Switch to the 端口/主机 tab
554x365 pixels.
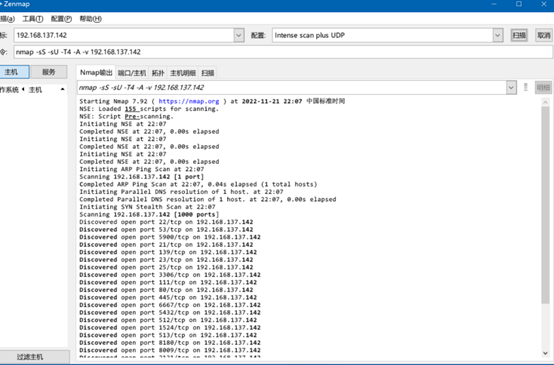[x=132, y=73]
